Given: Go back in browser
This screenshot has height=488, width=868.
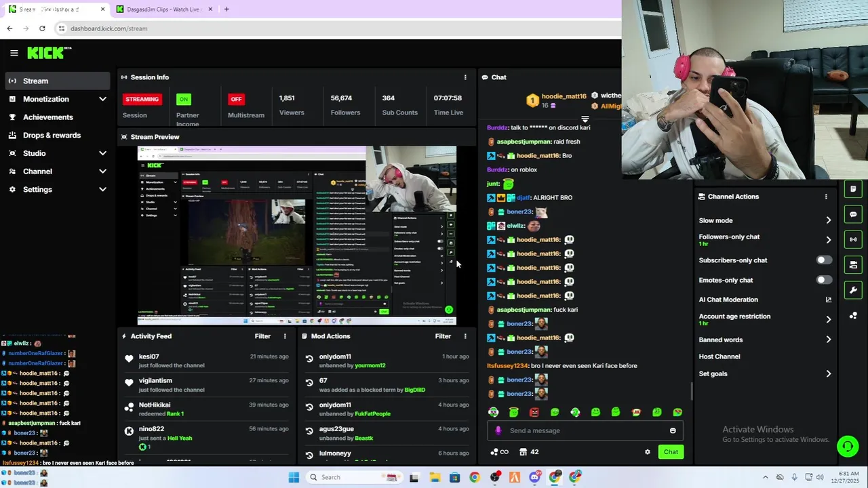Looking at the screenshot, I should 9,28.
